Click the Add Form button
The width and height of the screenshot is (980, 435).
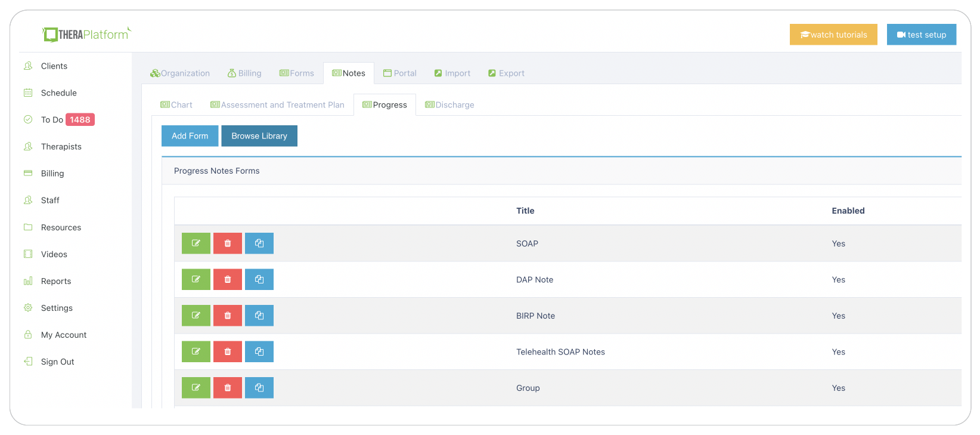point(190,136)
